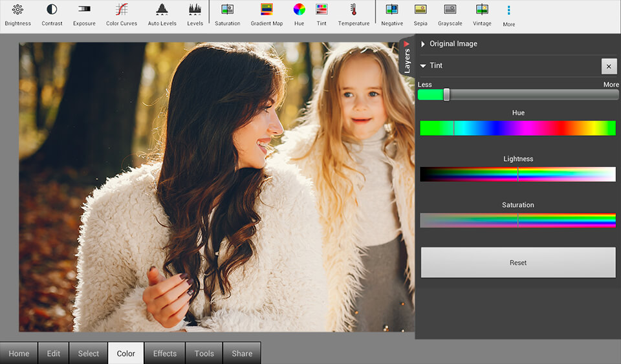Screen dimensions: 621x364
Task: Click the photo on the canvas
Action: pyautogui.click(x=217, y=187)
